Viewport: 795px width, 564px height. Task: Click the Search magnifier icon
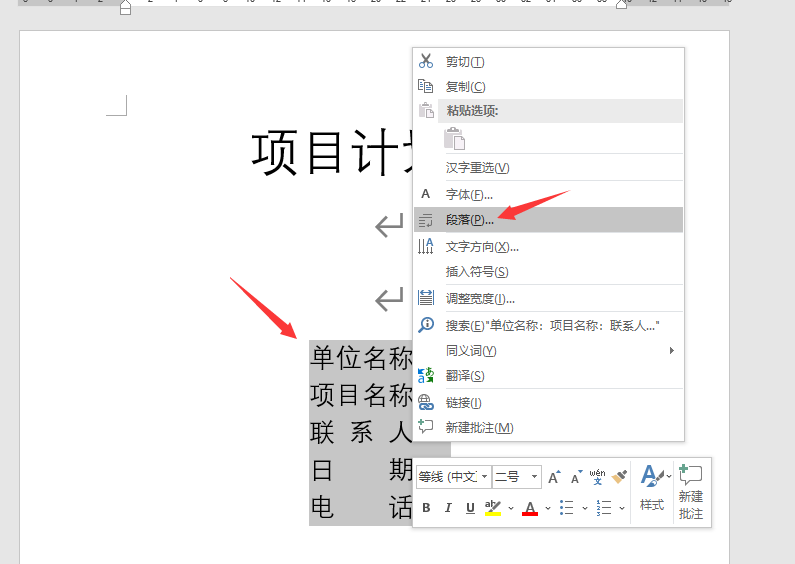[x=426, y=325]
